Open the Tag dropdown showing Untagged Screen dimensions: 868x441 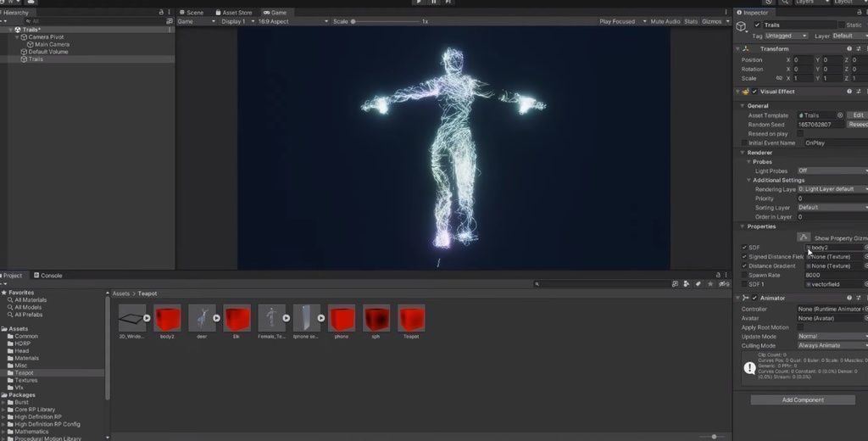point(786,36)
